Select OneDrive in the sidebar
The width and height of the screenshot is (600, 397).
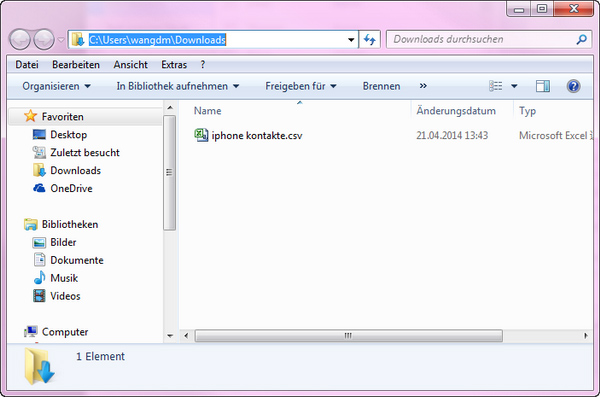71,188
